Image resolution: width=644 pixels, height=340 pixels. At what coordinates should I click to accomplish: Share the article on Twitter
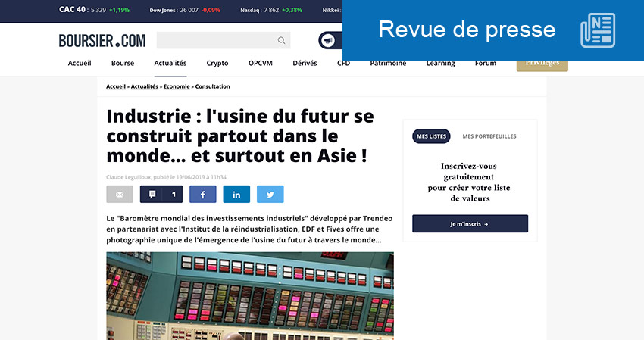click(x=270, y=195)
